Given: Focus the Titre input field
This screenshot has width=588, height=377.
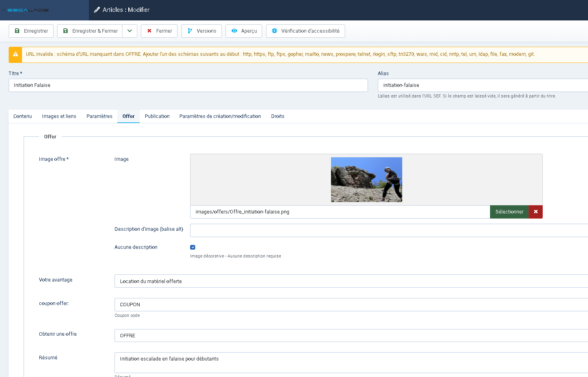Looking at the screenshot, I should 188,85.
